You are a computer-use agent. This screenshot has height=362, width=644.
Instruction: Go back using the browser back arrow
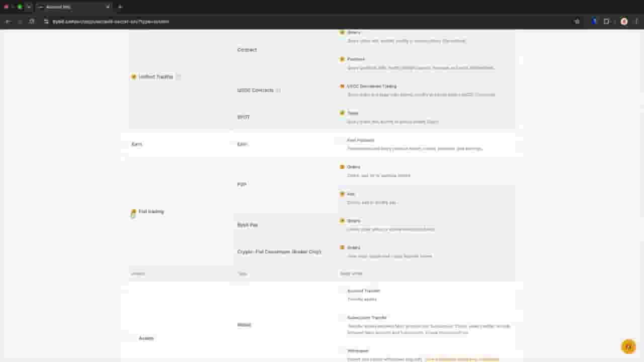pyautogui.click(x=8, y=22)
